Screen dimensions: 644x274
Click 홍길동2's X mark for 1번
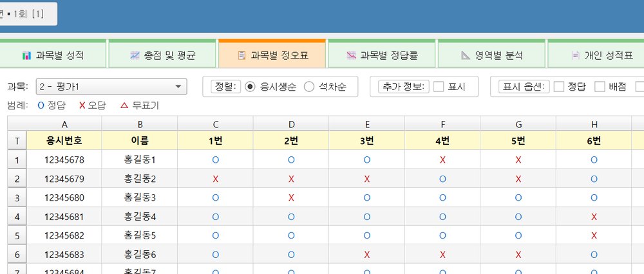click(215, 179)
